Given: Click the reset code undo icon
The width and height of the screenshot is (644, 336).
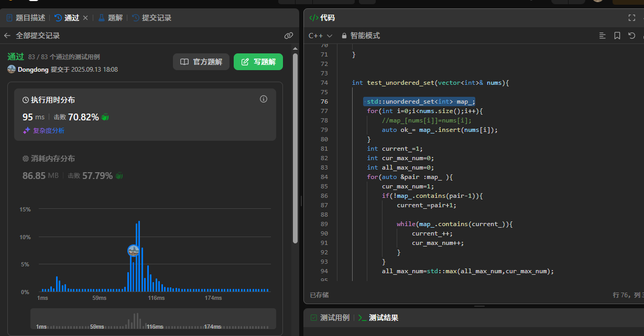Looking at the screenshot, I should coord(631,36).
